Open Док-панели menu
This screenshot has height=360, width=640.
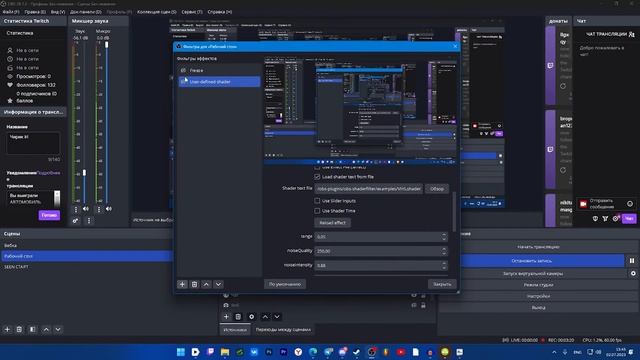86,12
